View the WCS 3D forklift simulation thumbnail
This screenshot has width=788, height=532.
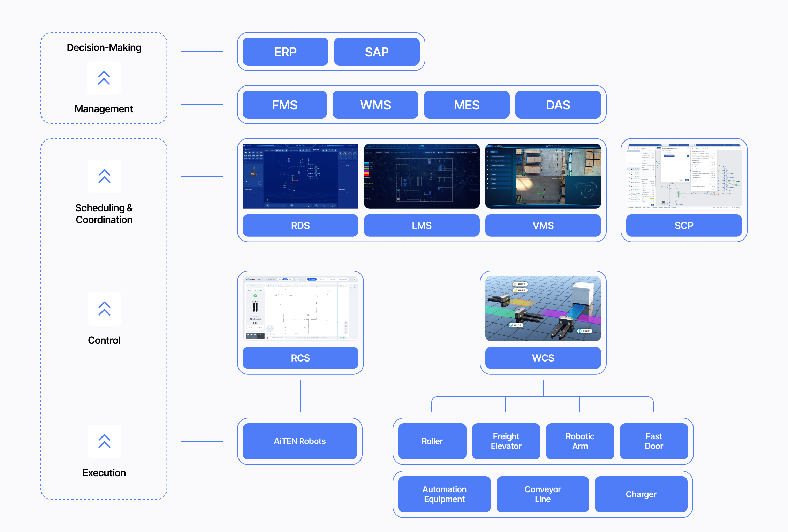point(543,309)
